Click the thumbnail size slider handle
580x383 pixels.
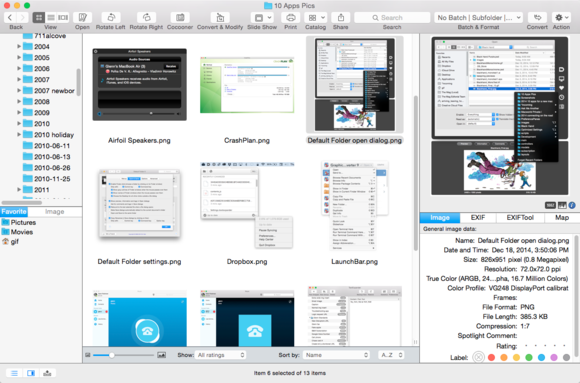pyautogui.click(x=112, y=355)
